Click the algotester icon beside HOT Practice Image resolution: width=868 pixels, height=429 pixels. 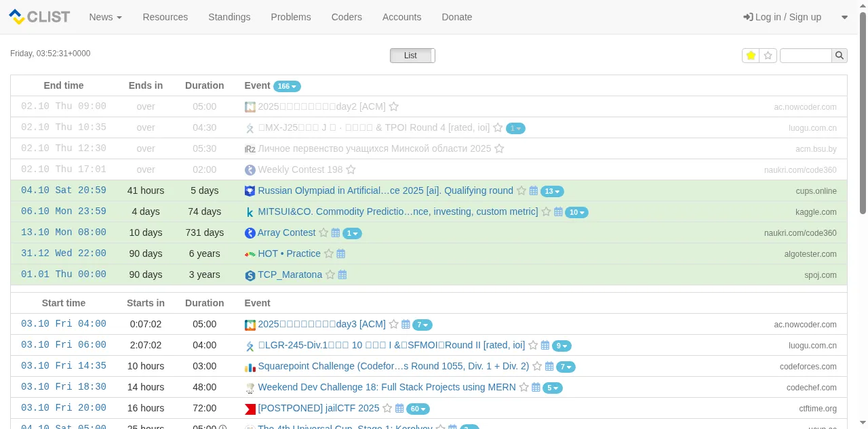click(x=250, y=254)
